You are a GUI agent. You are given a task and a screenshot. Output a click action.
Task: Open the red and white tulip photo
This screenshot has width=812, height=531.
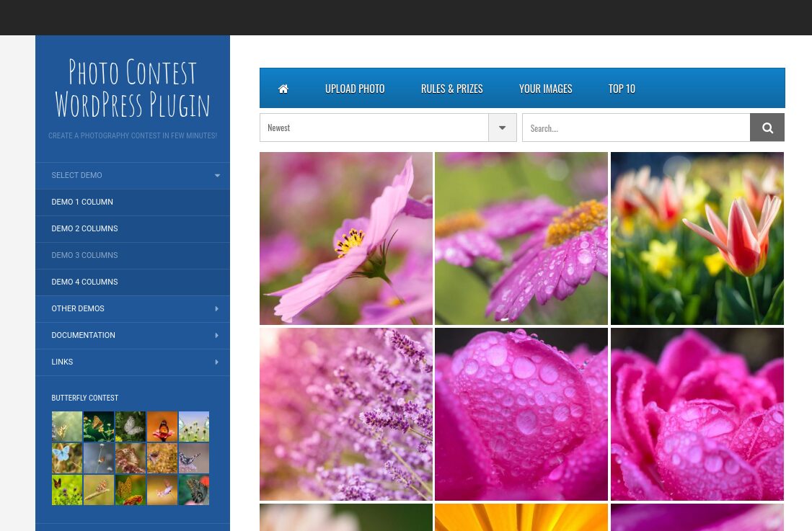pos(697,238)
